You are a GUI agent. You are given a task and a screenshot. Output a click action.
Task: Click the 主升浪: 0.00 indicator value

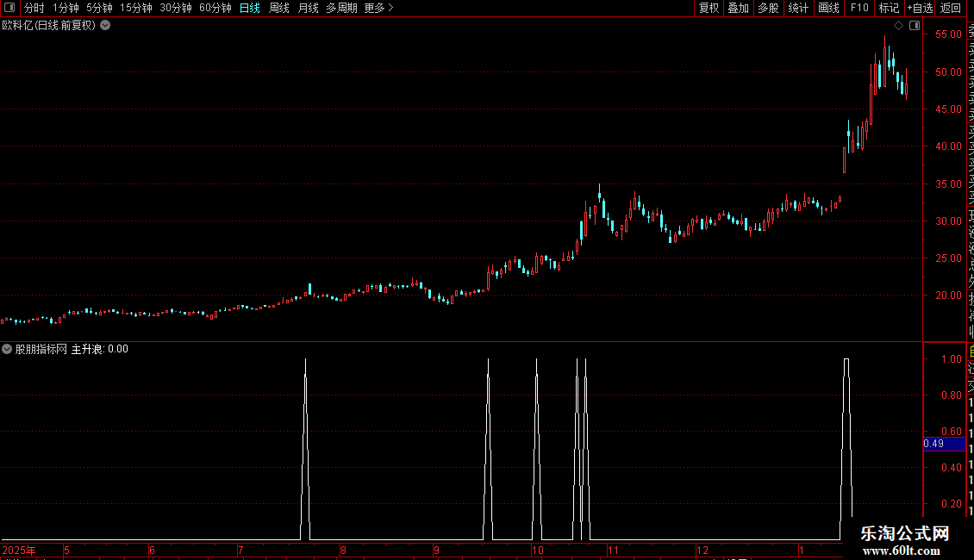coord(99,349)
